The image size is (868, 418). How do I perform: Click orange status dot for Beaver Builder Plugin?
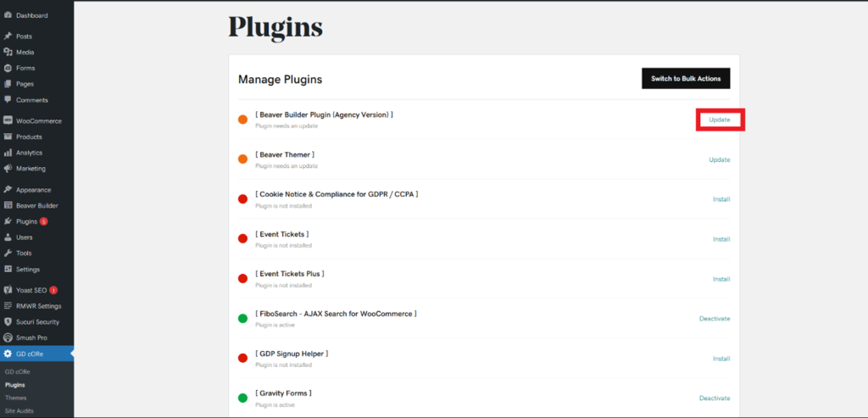point(242,120)
